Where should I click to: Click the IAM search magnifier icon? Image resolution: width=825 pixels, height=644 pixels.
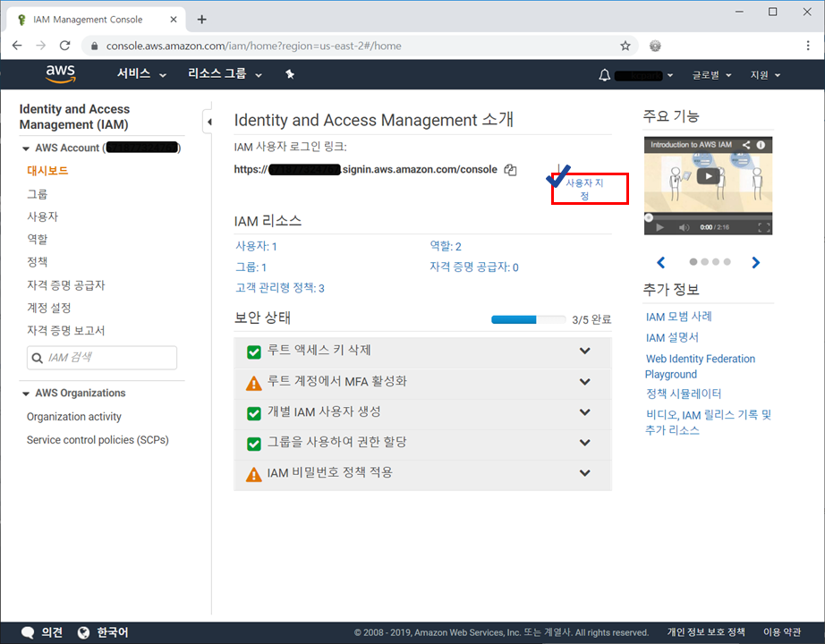[37, 358]
